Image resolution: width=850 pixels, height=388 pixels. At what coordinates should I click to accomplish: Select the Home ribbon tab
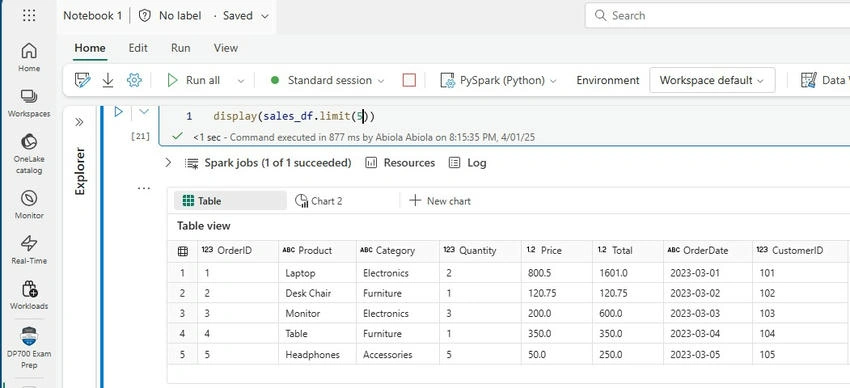pyautogui.click(x=90, y=48)
